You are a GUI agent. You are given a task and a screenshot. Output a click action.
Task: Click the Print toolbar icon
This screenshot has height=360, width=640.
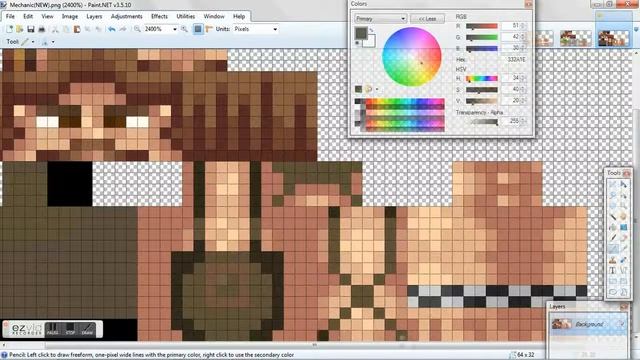[x=42, y=29]
